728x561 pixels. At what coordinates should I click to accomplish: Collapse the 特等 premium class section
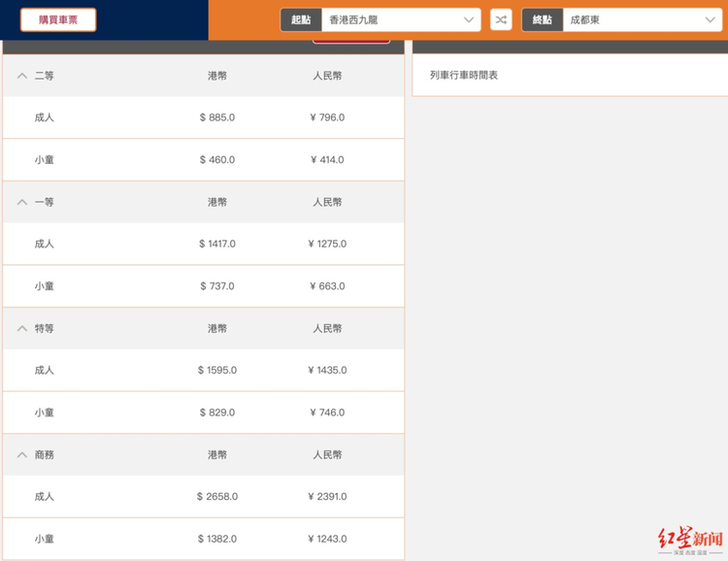pos(21,328)
